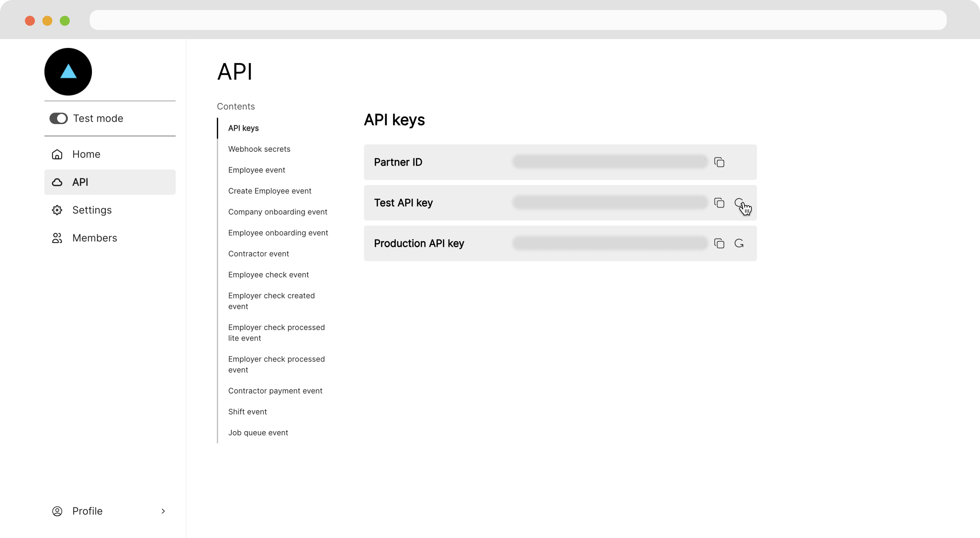Jump to Job queue event section
980x538 pixels.
click(258, 432)
